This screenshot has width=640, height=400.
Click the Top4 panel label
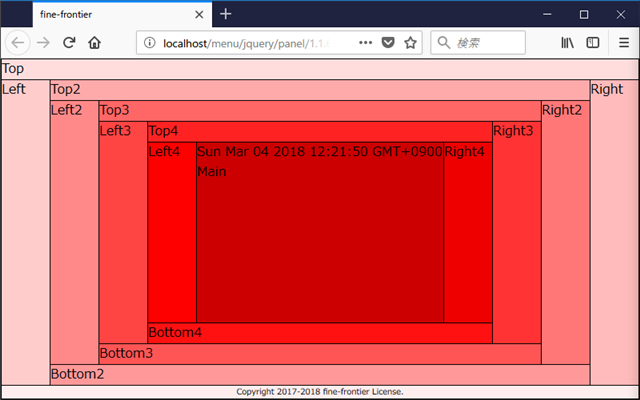click(163, 131)
